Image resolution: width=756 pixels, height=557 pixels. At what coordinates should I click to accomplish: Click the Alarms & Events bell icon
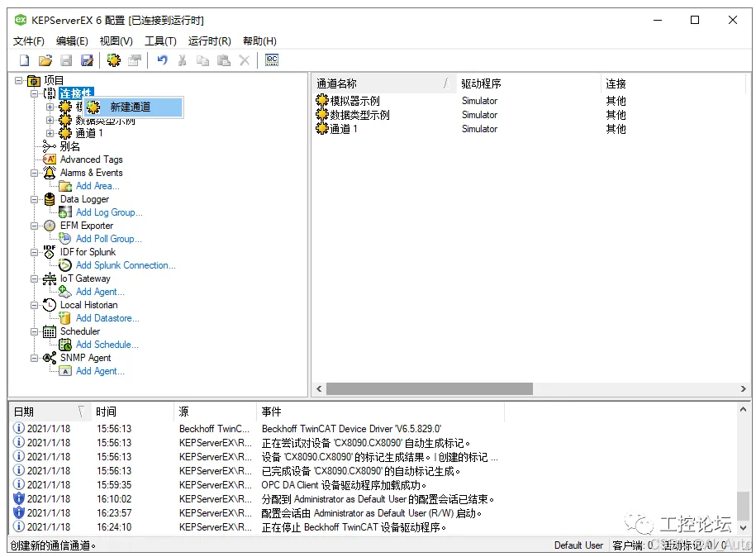[50, 173]
